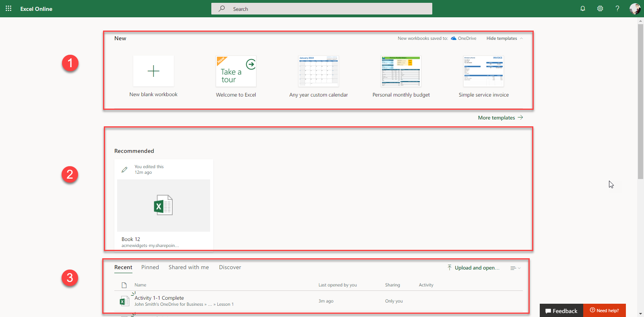Click the help question mark icon
This screenshot has width=644, height=317.
617,8
